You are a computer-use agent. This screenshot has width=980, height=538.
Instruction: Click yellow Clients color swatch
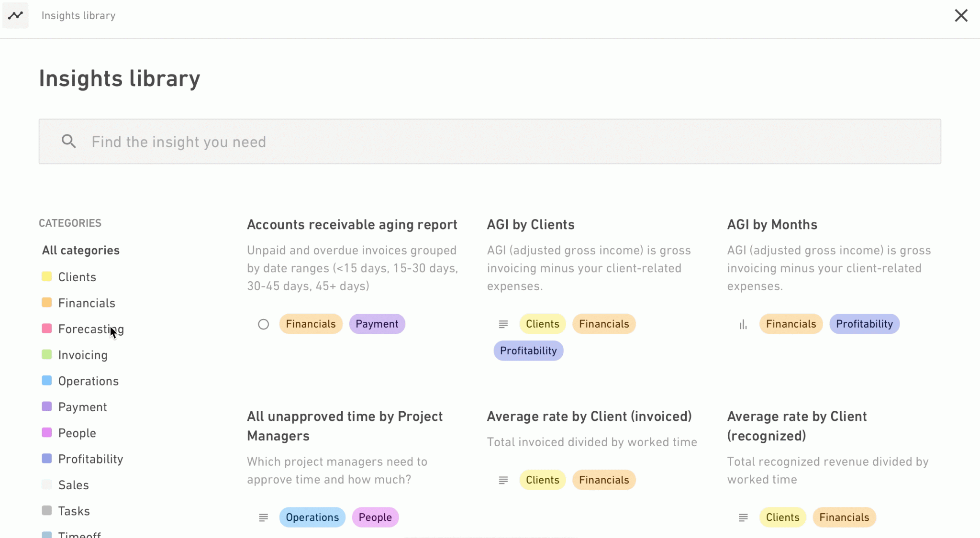(47, 276)
